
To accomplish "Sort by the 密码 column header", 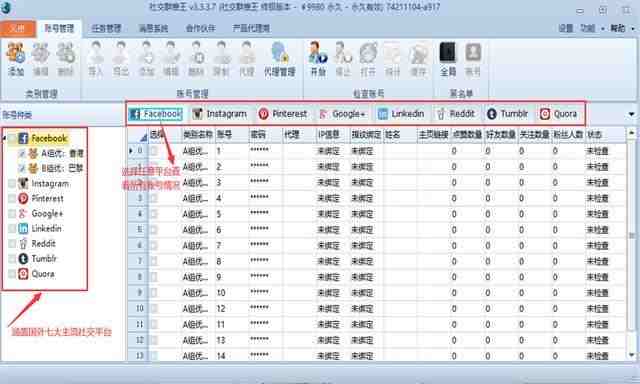I will [x=265, y=135].
